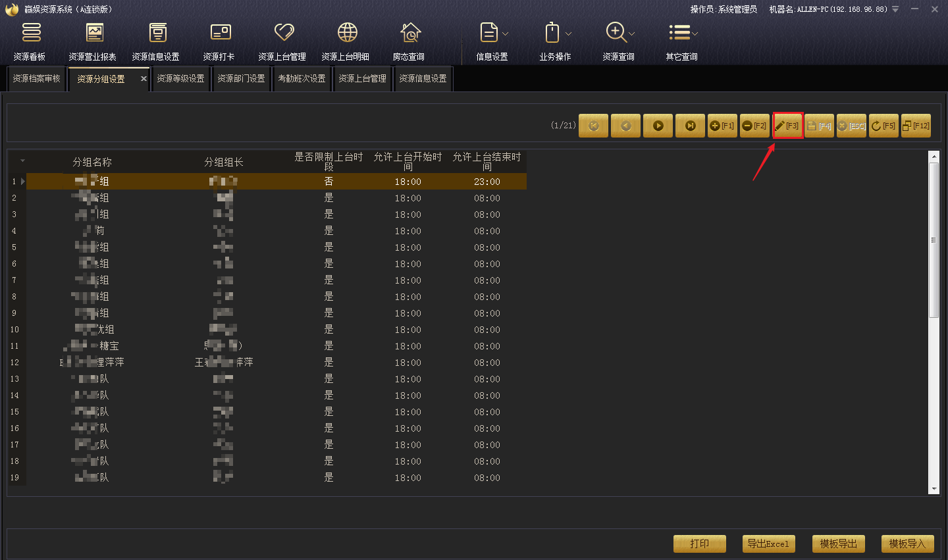948x560 pixels.
Task: Open 资源营业报表 report icon
Action: point(93,41)
